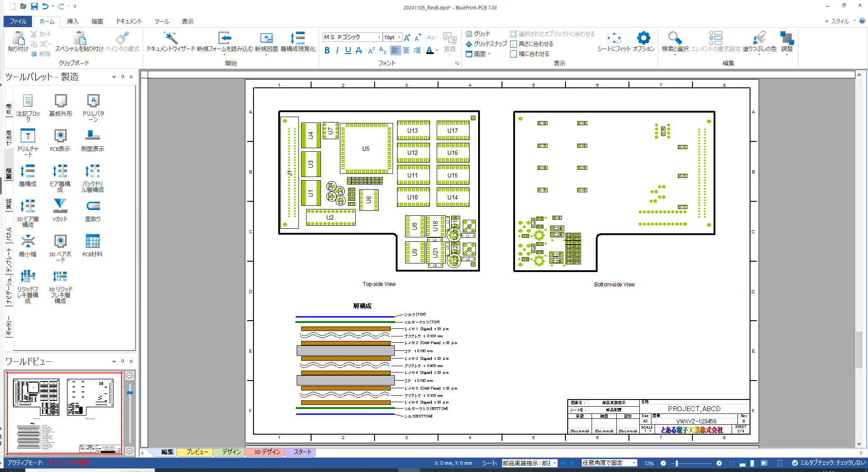Click the zoom slider in status bar

(x=691, y=463)
